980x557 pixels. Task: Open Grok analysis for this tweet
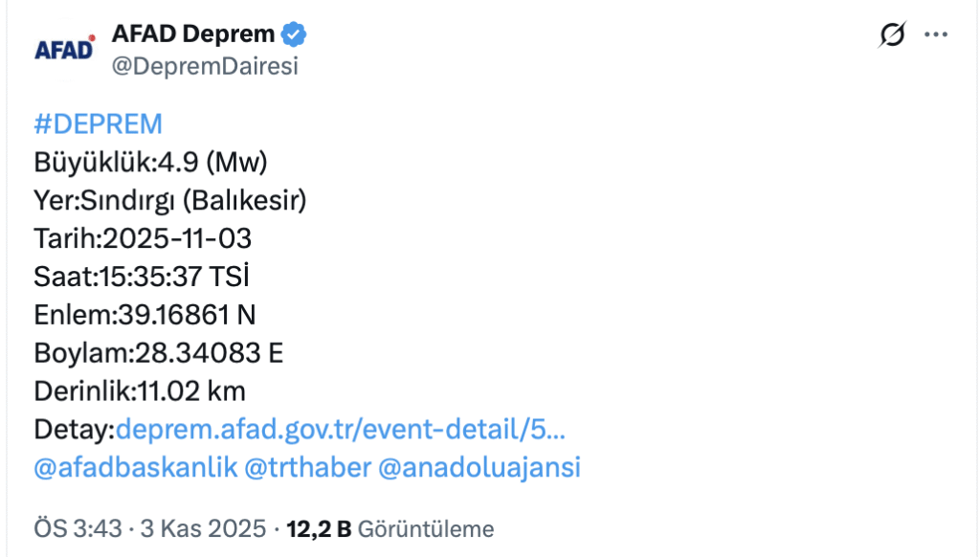[x=891, y=33]
